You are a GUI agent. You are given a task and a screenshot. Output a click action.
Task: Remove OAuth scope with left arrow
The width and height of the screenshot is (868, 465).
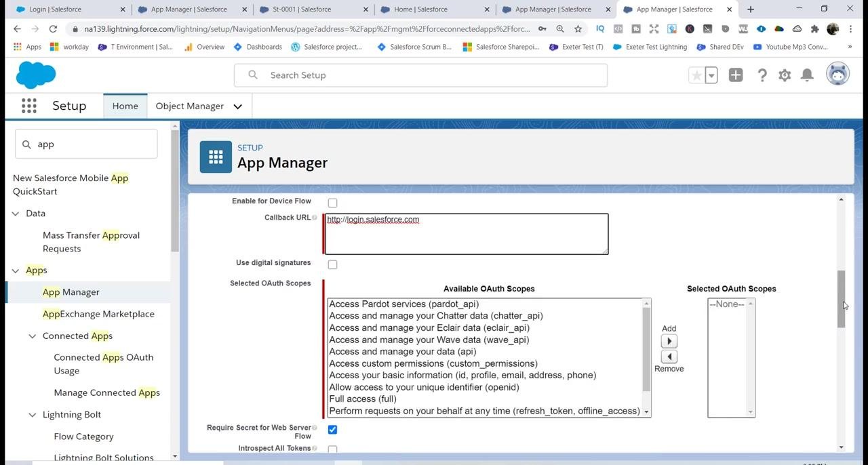tap(669, 357)
